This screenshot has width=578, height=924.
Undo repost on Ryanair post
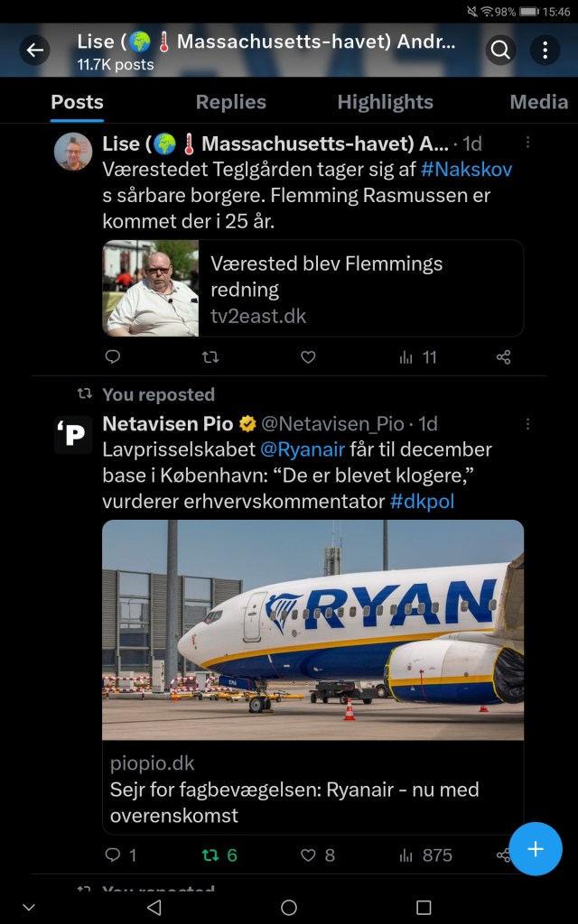click(210, 855)
